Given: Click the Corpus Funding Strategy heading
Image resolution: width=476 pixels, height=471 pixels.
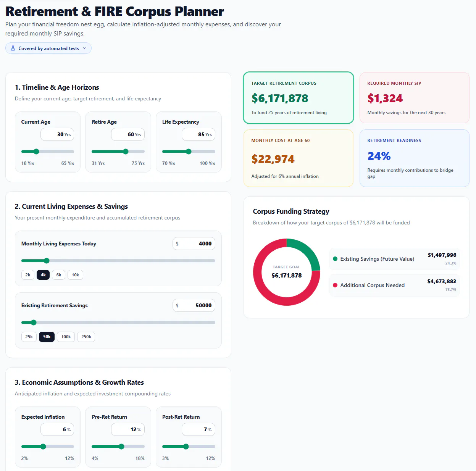Looking at the screenshot, I should point(291,211).
